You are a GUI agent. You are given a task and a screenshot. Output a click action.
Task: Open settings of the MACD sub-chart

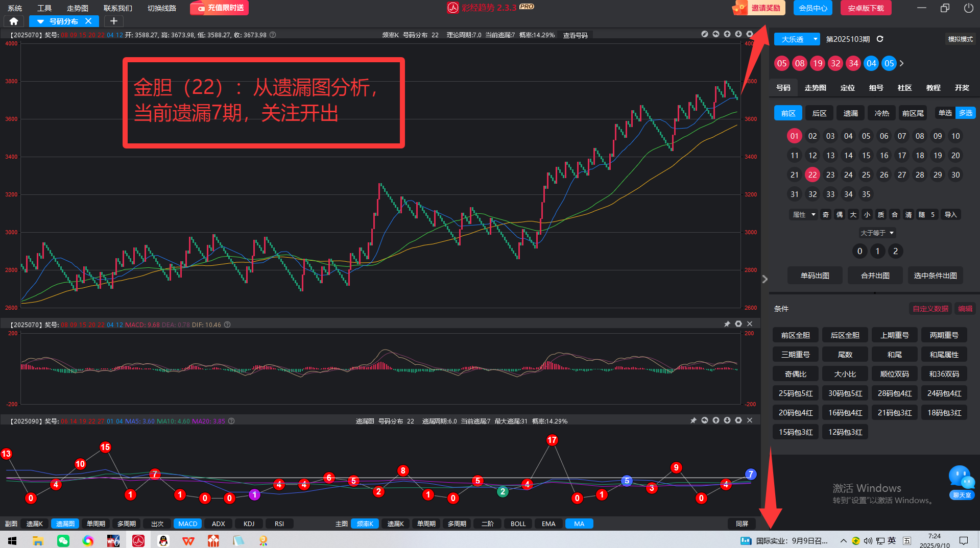738,324
